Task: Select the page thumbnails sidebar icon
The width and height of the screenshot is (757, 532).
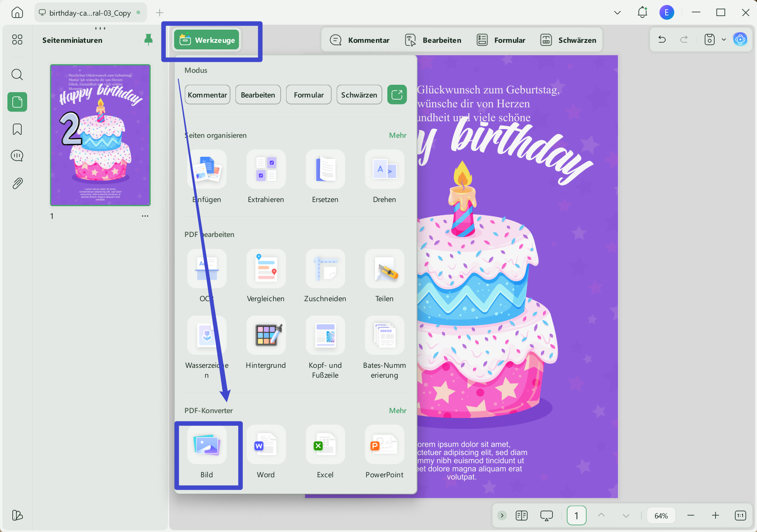Action: click(x=17, y=102)
